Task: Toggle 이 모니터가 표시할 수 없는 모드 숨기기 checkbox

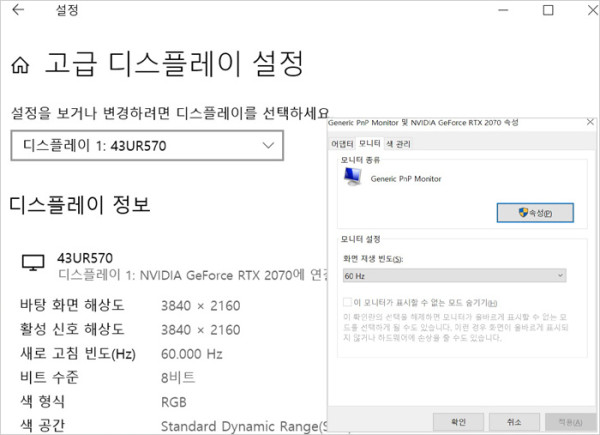Action: tap(346, 302)
